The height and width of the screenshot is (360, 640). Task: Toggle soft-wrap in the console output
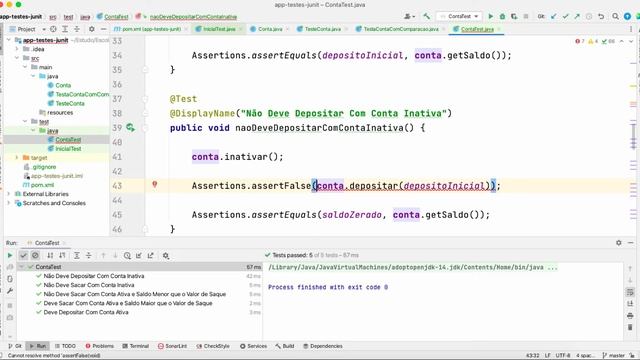[630, 292]
